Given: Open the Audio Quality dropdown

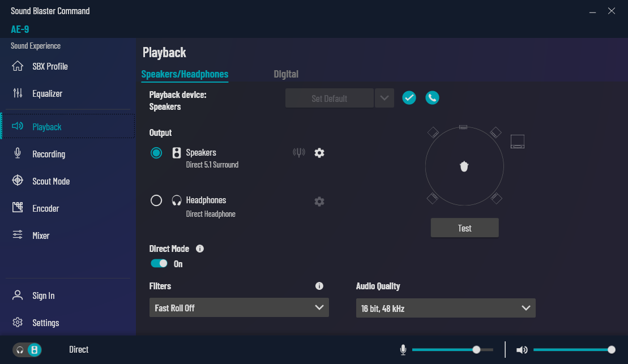Looking at the screenshot, I should pyautogui.click(x=446, y=309).
